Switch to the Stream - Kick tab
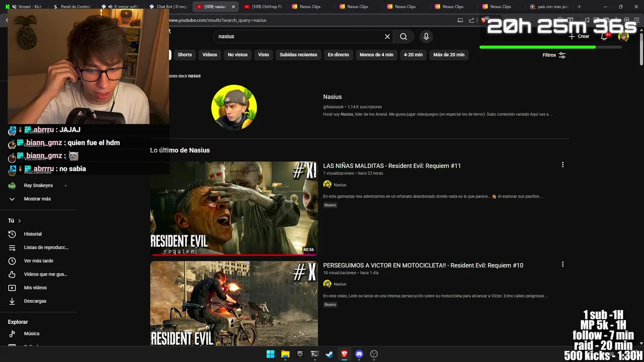 (x=26, y=7)
